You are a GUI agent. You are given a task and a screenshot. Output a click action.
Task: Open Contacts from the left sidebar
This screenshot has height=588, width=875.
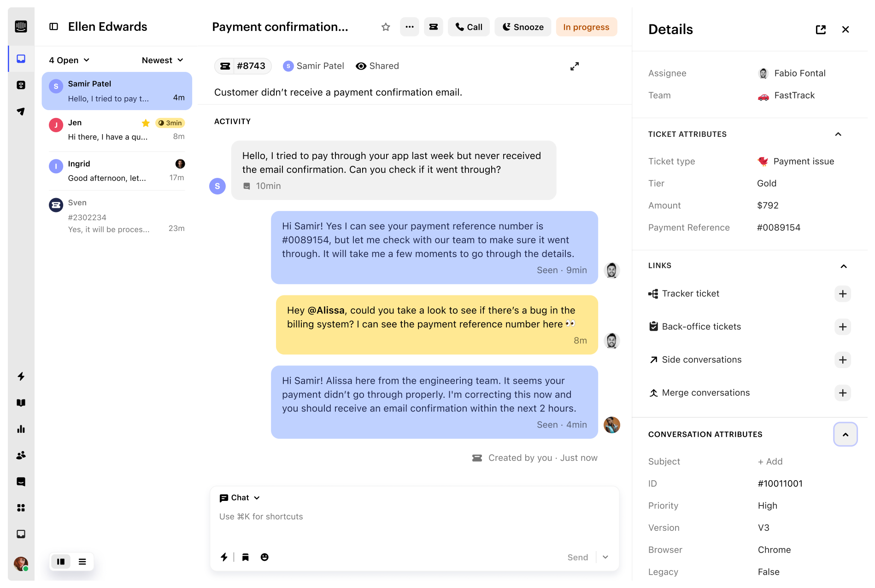coord(20,456)
